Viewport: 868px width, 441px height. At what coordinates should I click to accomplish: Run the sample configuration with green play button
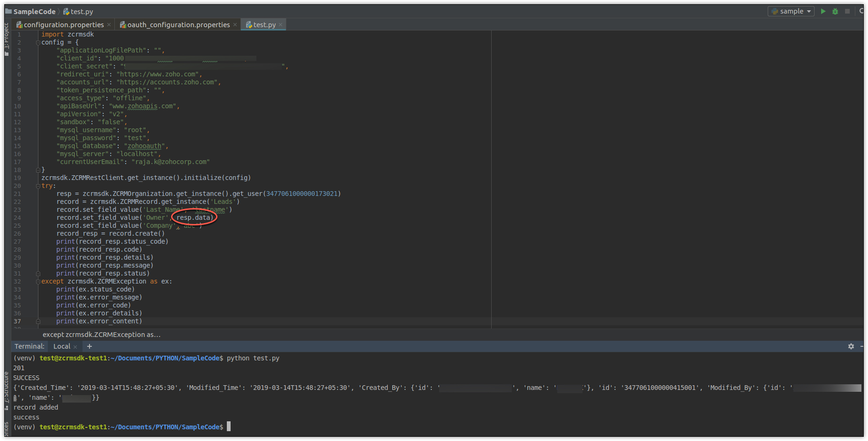[x=823, y=11]
